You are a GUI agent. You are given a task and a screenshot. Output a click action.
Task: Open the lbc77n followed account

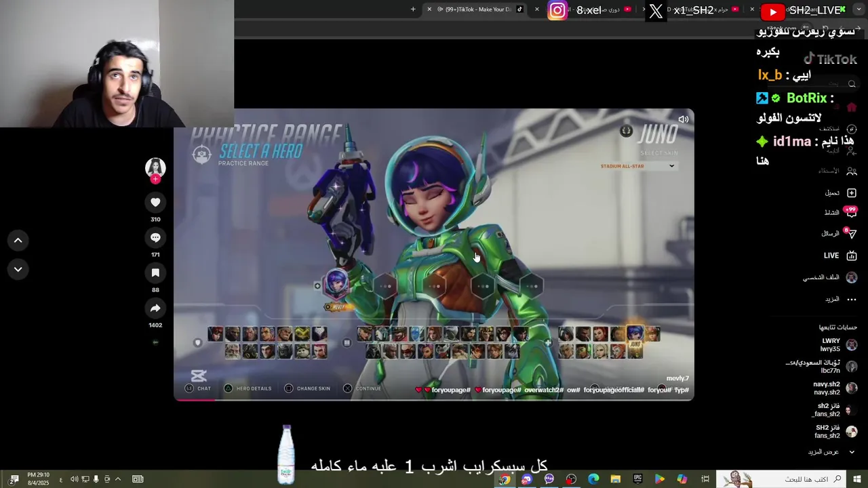point(822,367)
